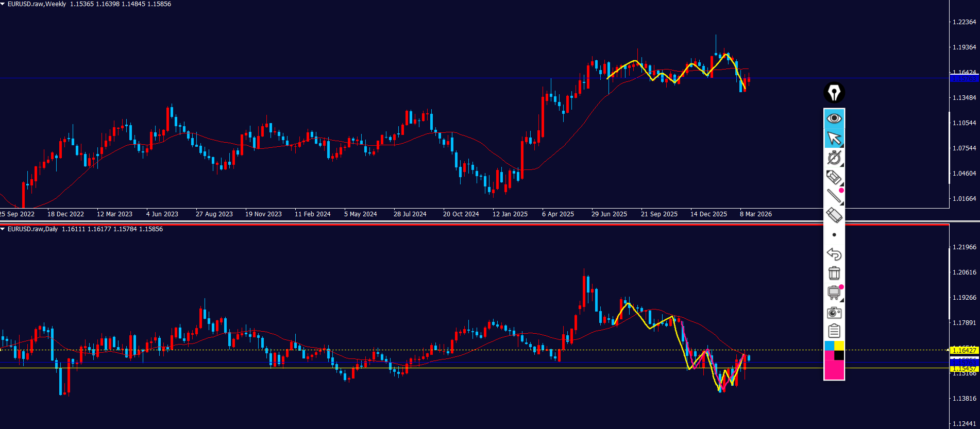Screen dimensions: 980x429
Task: Select the eraser tool
Action: tap(834, 215)
